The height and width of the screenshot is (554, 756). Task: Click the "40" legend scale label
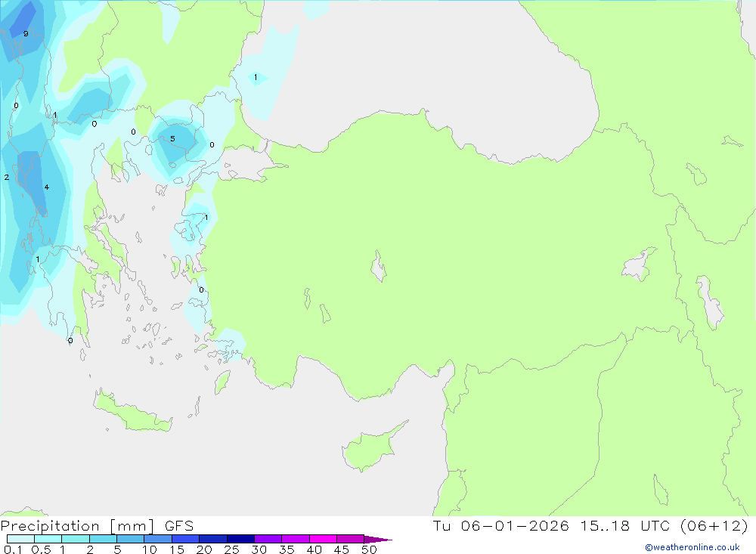click(x=314, y=549)
